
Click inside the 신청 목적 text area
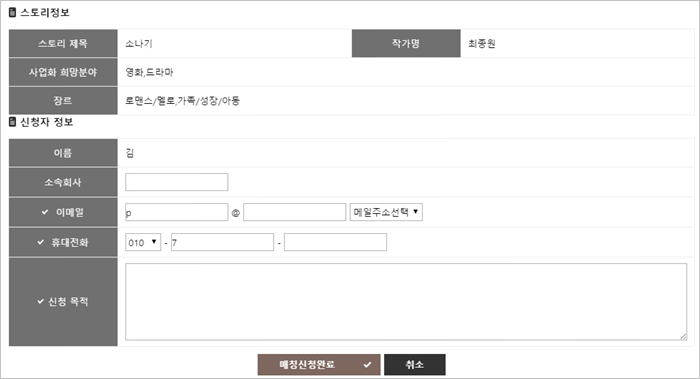[406, 302]
